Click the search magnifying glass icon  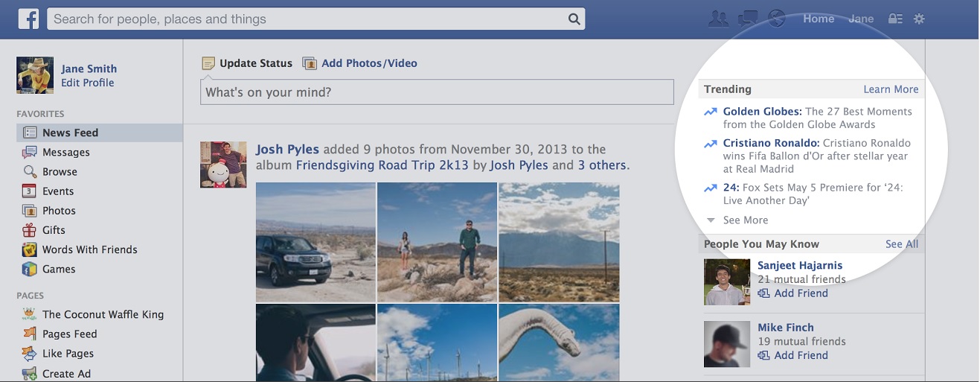[574, 19]
